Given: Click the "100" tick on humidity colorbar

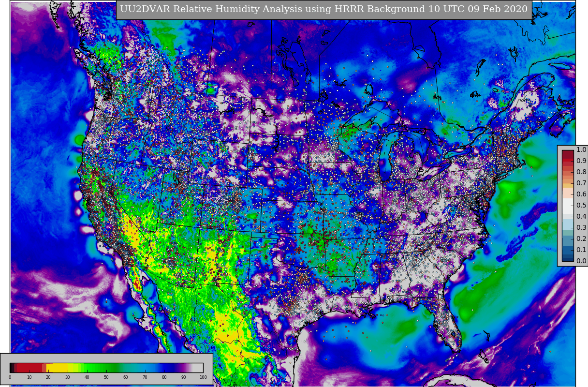Looking at the screenshot, I should click(x=203, y=377).
